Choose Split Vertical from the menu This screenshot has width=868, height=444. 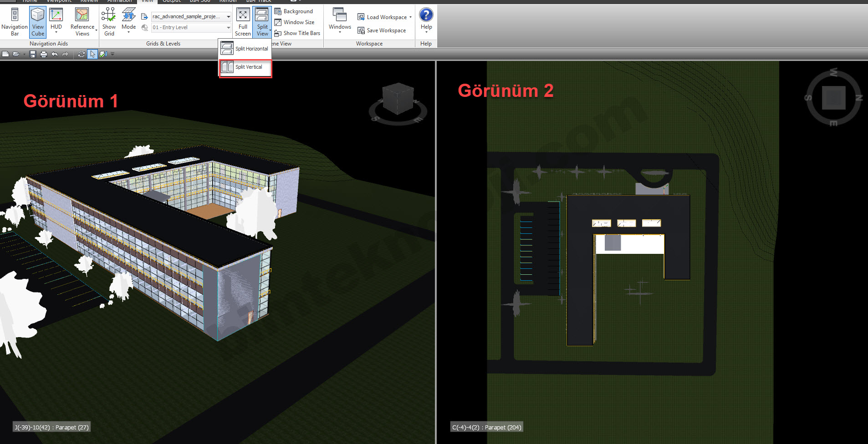pyautogui.click(x=245, y=67)
